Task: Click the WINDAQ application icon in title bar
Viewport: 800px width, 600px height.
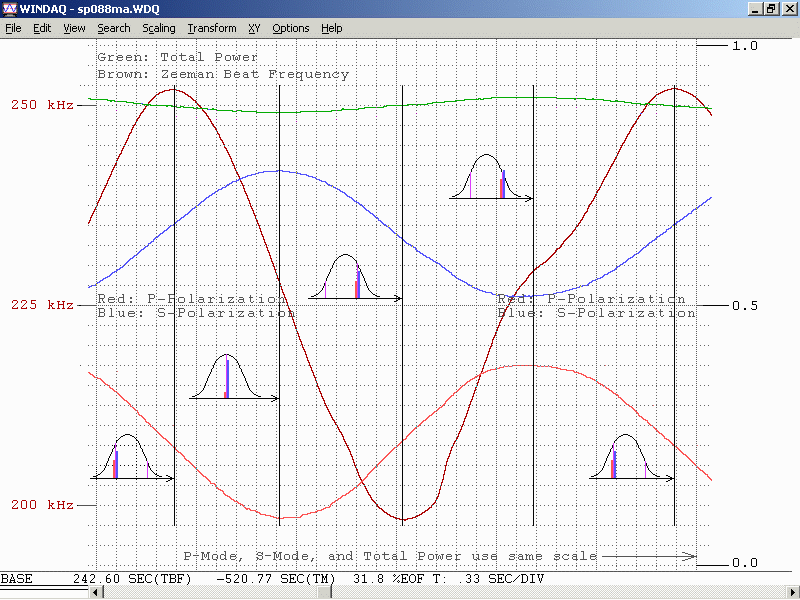Action: point(9,8)
